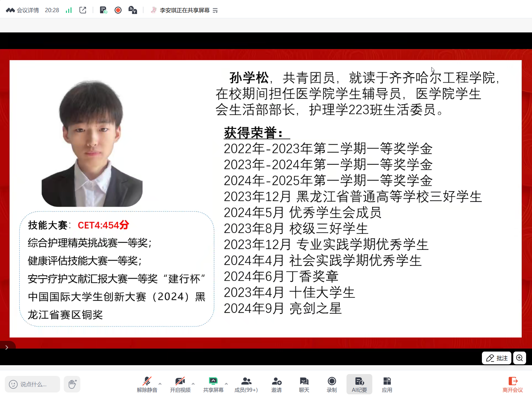
Task: Click the 说点什么 chat input field
Action: click(x=33, y=384)
